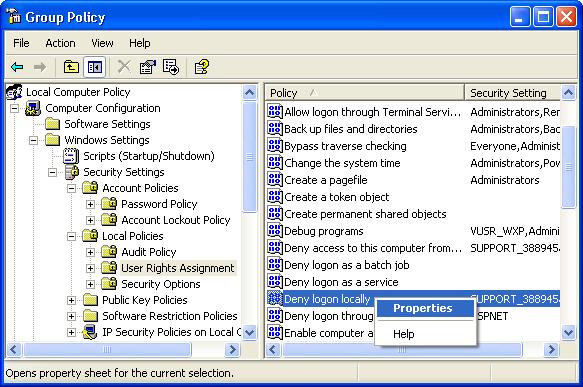Collapse the Account Policies node
This screenshot has width=583, height=387.
click(x=71, y=188)
